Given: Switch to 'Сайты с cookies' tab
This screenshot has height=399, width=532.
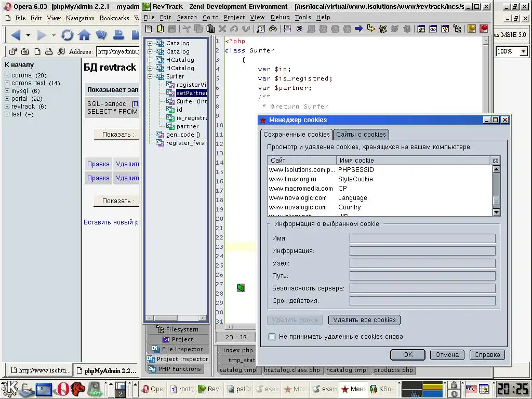Looking at the screenshot, I should 361,134.
